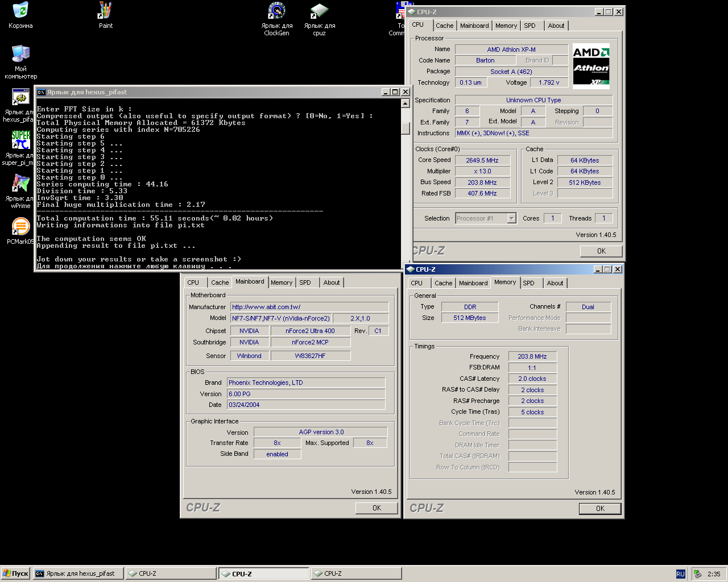
Task: Click the CPU-Z title icon in Memory window
Action: point(410,269)
